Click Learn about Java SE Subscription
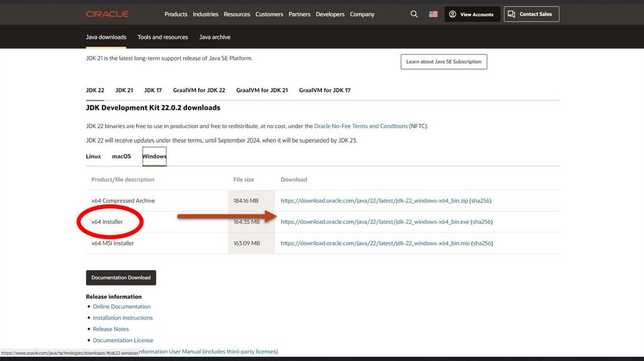Screen dimensions: 644x361 (443, 62)
